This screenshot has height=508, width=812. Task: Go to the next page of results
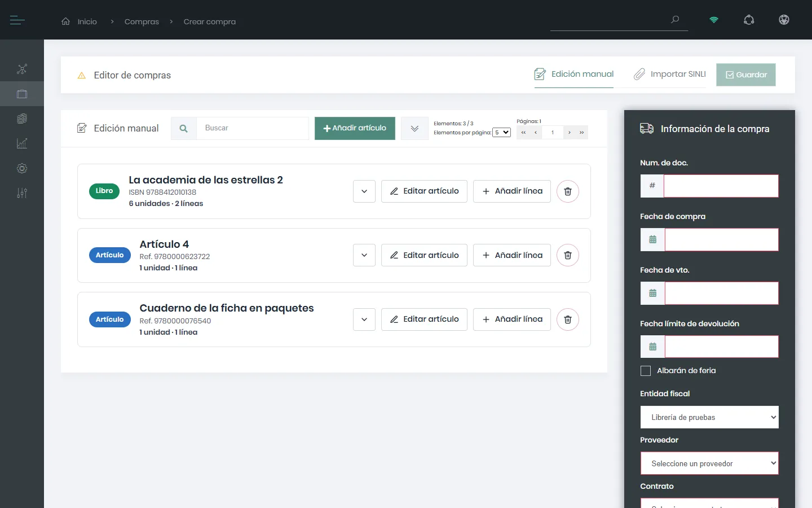click(x=570, y=133)
